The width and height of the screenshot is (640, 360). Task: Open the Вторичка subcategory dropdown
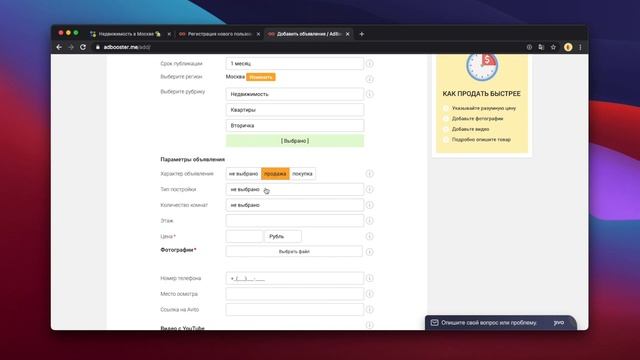pos(295,126)
